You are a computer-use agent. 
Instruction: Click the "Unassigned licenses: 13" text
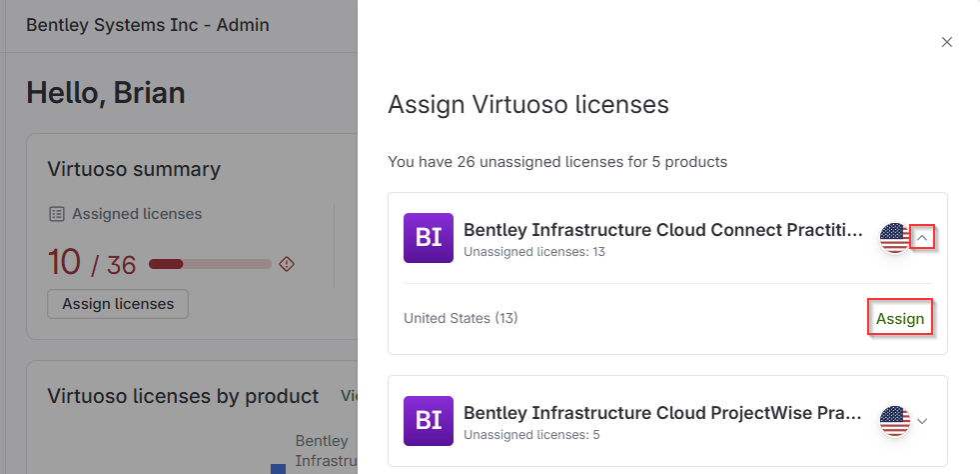[534, 252]
